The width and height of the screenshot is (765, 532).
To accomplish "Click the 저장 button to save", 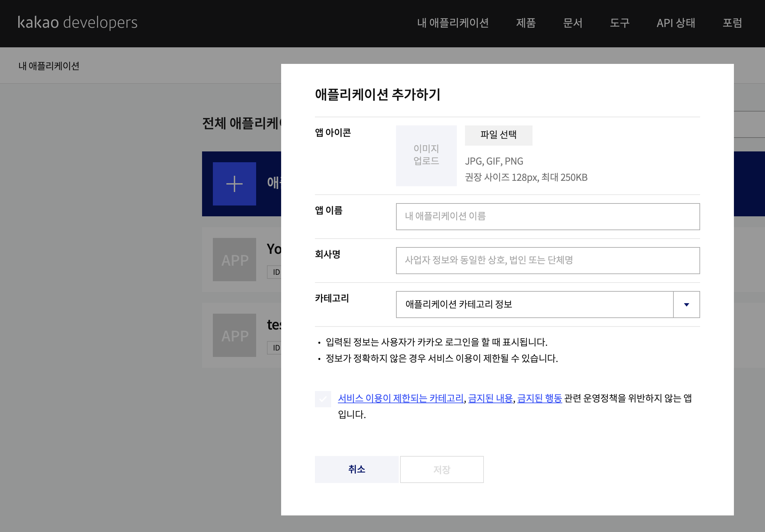I will click(442, 469).
